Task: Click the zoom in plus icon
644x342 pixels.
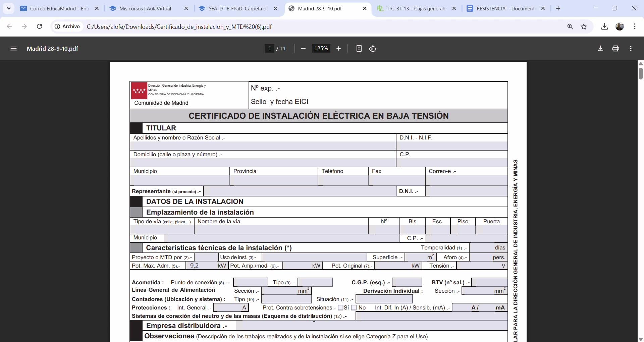Action: click(x=338, y=49)
